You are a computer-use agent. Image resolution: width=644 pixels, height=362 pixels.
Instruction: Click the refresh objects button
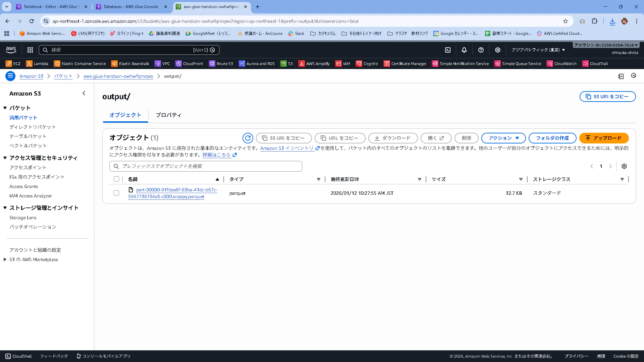point(248,138)
